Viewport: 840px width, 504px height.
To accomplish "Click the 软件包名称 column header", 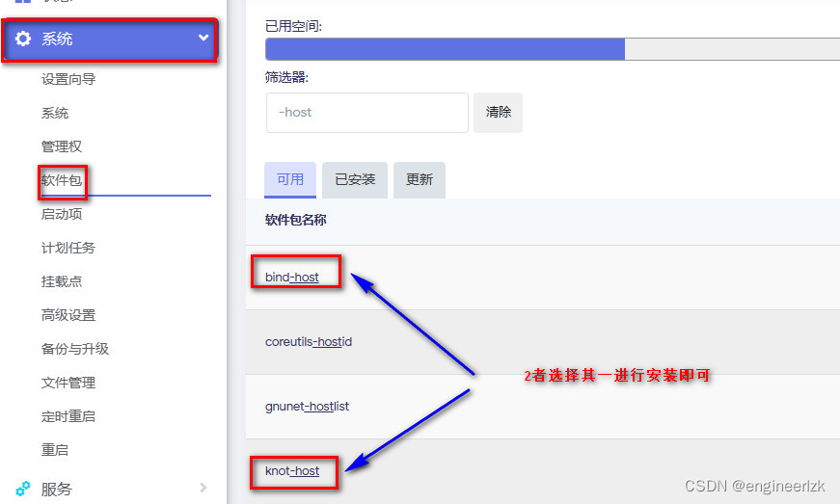I will click(x=296, y=220).
